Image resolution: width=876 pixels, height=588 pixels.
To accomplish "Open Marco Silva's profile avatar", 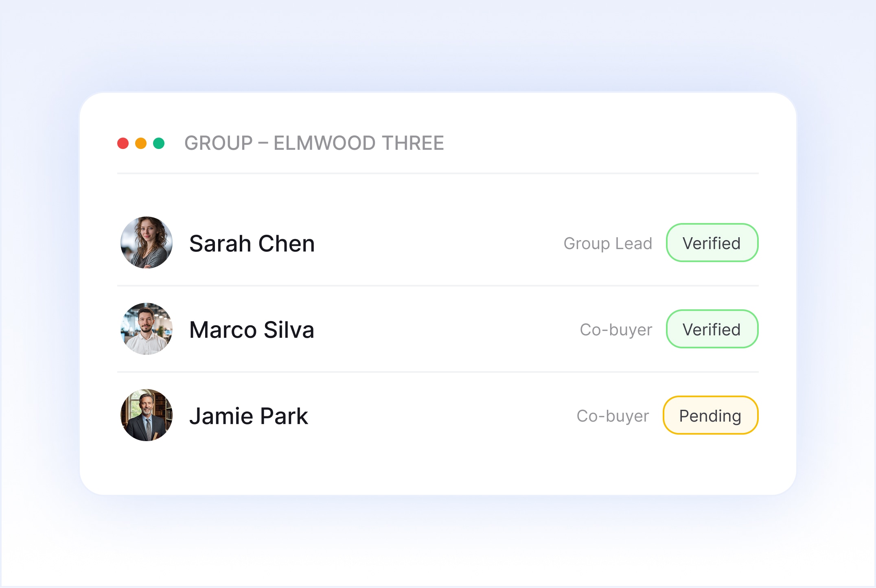I will pyautogui.click(x=147, y=329).
